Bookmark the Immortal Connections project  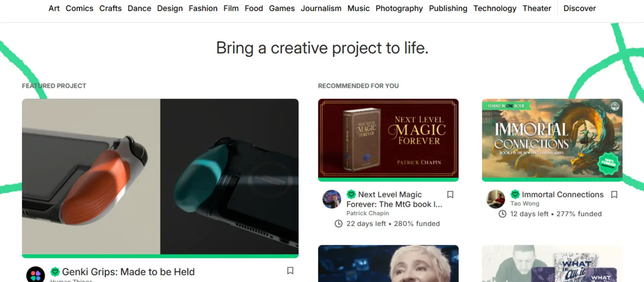[614, 195]
